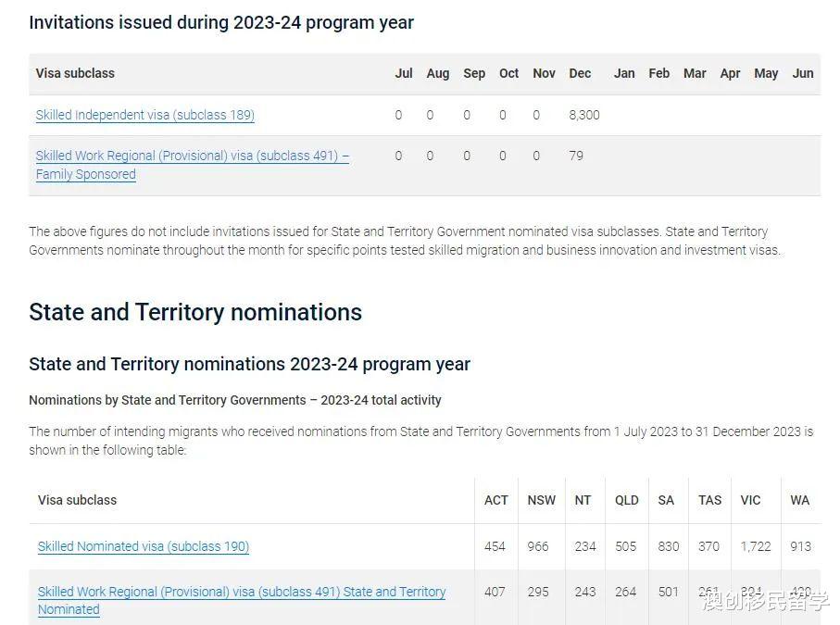
Task: Click the ACT column header
Action: click(x=496, y=500)
